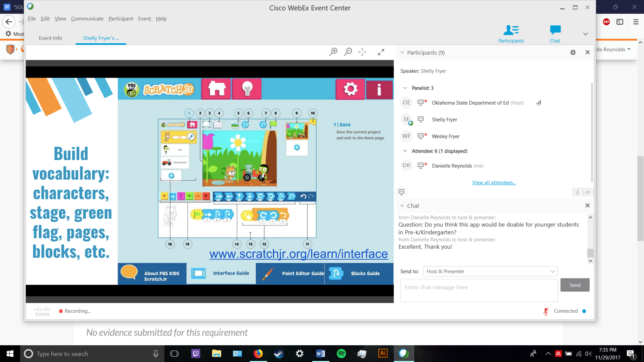Collapse the Attendee group
This screenshot has width=644, height=362.
point(405,151)
